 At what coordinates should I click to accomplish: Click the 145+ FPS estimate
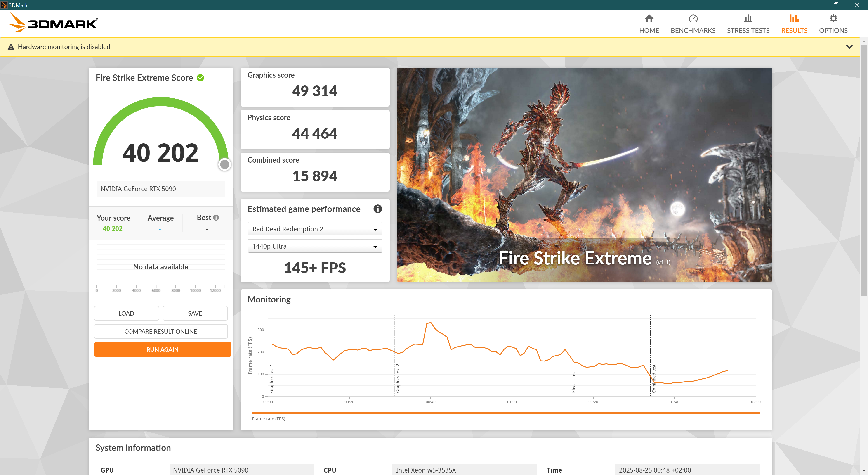tap(315, 268)
